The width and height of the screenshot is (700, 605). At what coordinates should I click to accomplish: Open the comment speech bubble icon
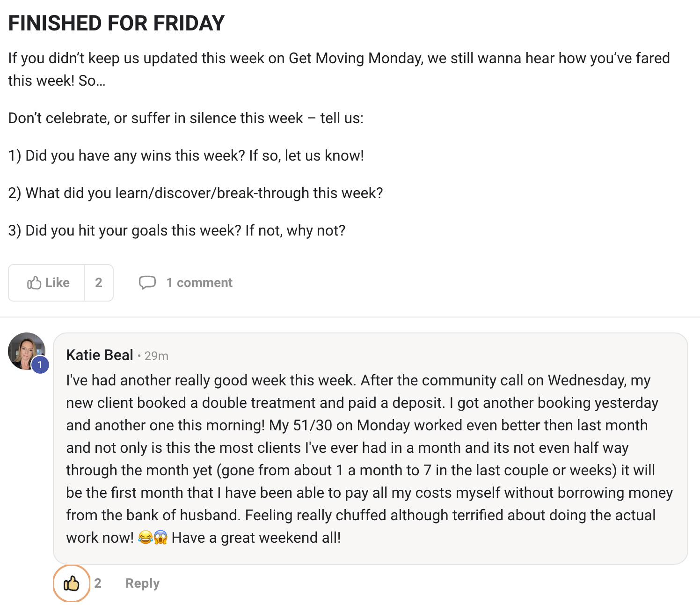pyautogui.click(x=147, y=282)
